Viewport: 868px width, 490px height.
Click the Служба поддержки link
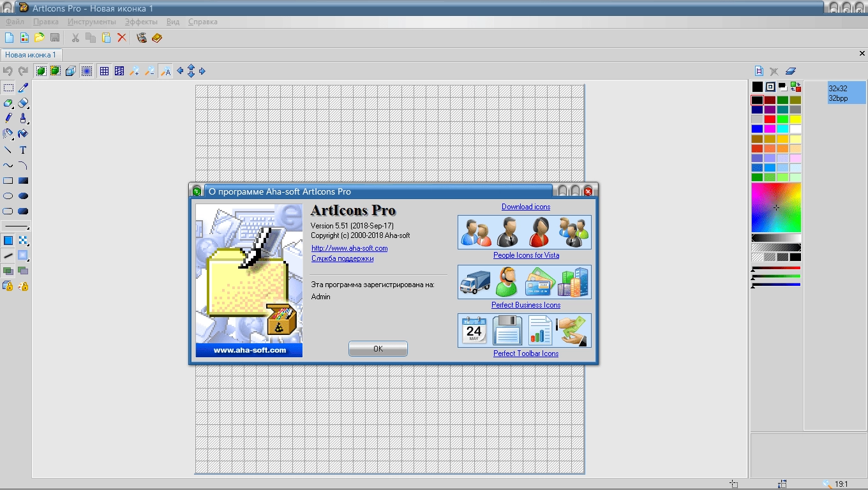[342, 258]
